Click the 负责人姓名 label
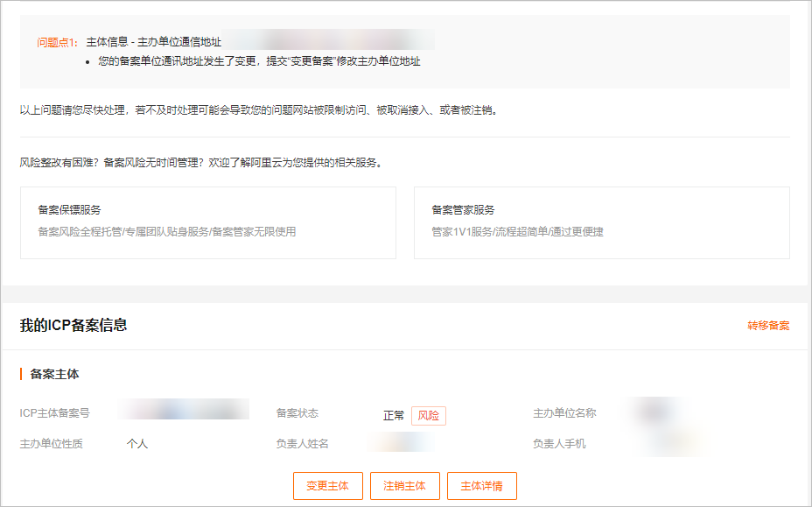812x507 pixels. pyautogui.click(x=303, y=444)
